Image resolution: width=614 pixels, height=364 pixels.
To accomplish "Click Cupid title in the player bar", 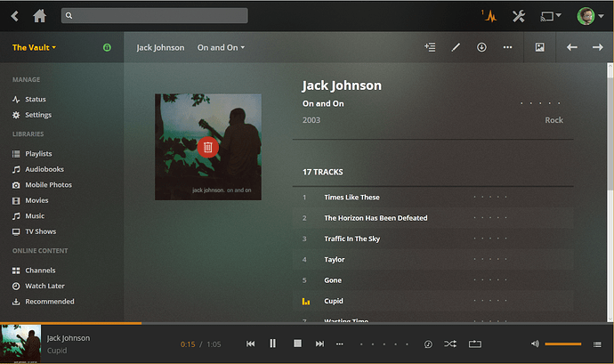I will [x=57, y=351].
